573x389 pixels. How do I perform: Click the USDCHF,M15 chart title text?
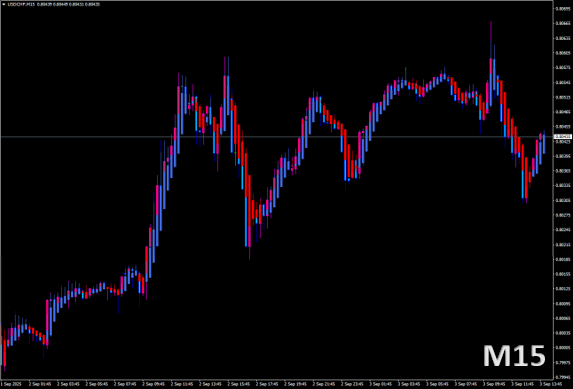[x=21, y=4]
